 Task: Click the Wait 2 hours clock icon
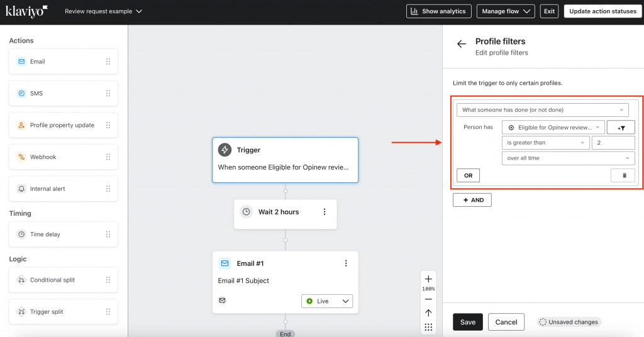[x=246, y=212]
